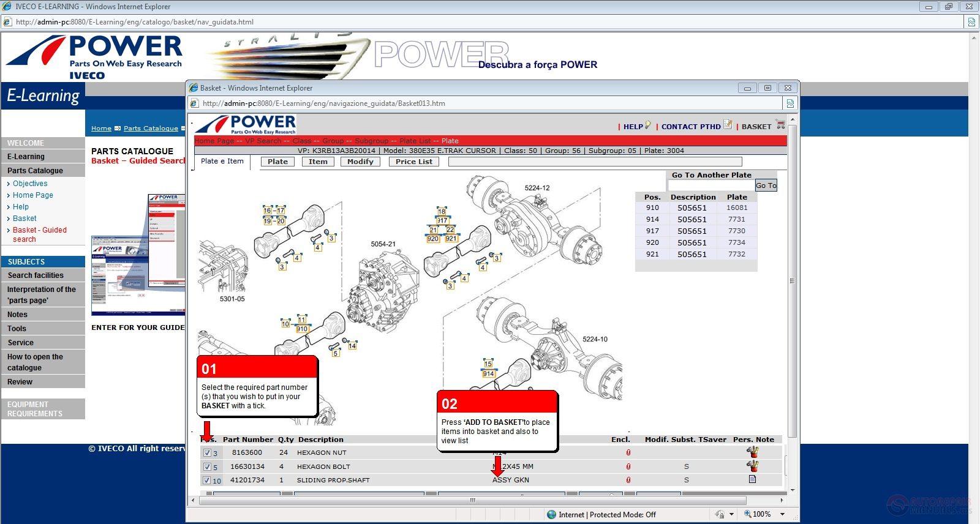Open the security icon dropdown arrow in status bar
The image size is (980, 524).
point(731,514)
